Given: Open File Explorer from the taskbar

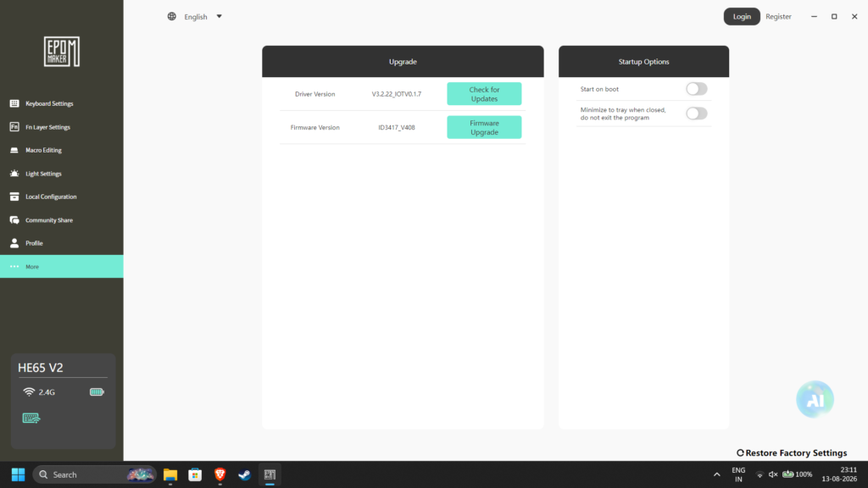Looking at the screenshot, I should pyautogui.click(x=170, y=474).
